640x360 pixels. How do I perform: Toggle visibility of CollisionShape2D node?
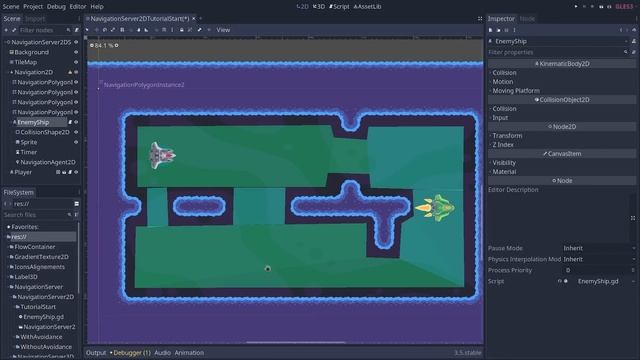pos(76,132)
